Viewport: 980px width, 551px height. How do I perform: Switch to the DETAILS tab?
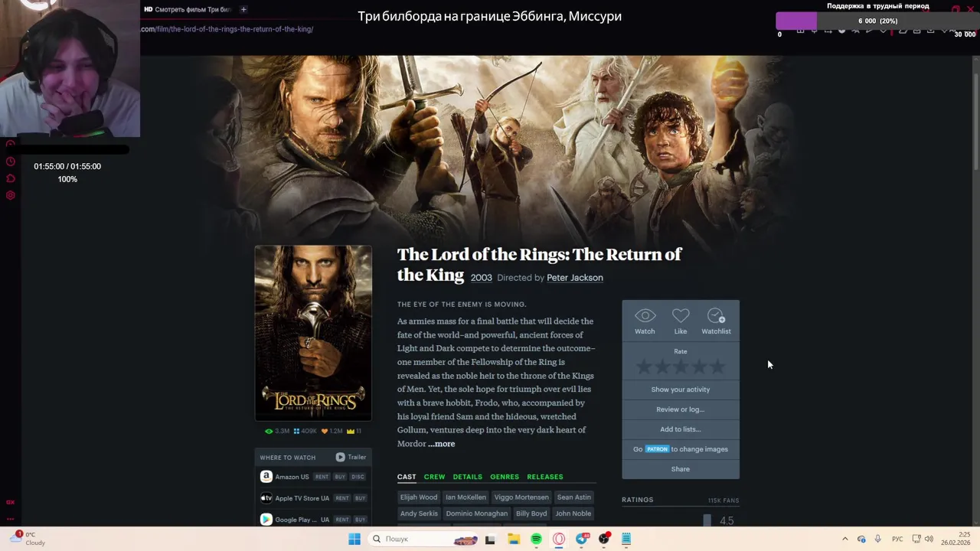point(468,477)
